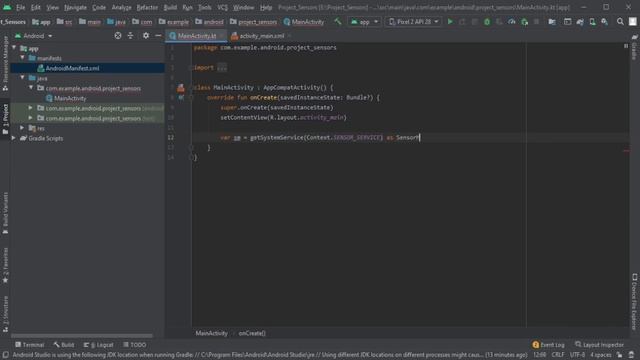Image resolution: width=640 pixels, height=360 pixels.
Task: Hide the Project panel with minus icon
Action: coord(158,36)
